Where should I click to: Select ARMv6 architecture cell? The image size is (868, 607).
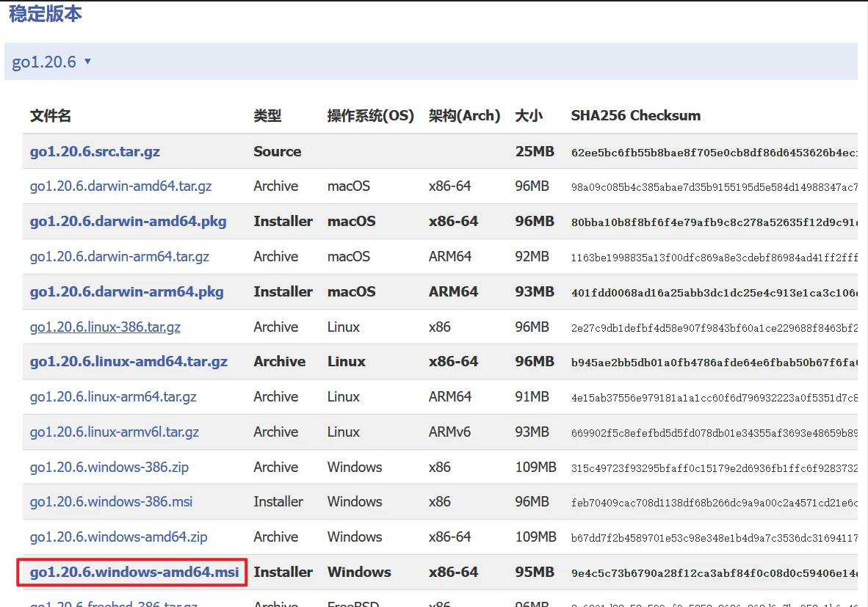pos(449,432)
